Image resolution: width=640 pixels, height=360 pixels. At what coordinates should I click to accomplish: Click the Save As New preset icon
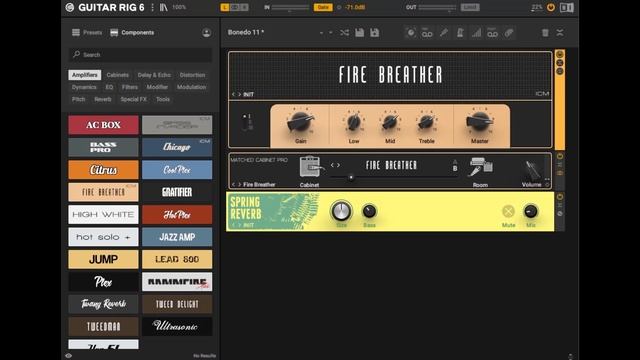(x=374, y=33)
